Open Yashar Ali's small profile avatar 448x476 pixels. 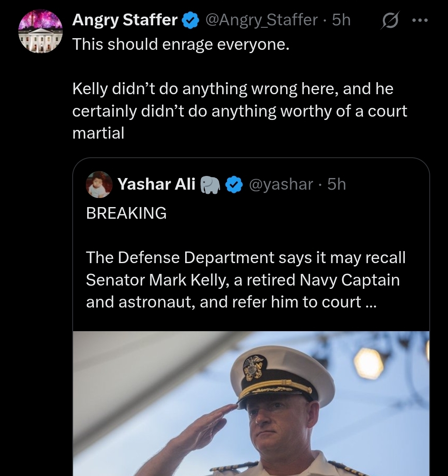(x=99, y=184)
